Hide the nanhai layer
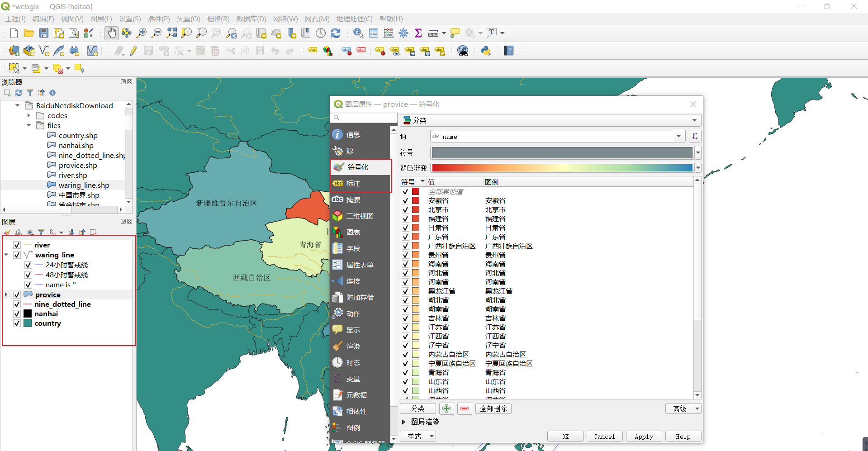 17,313
